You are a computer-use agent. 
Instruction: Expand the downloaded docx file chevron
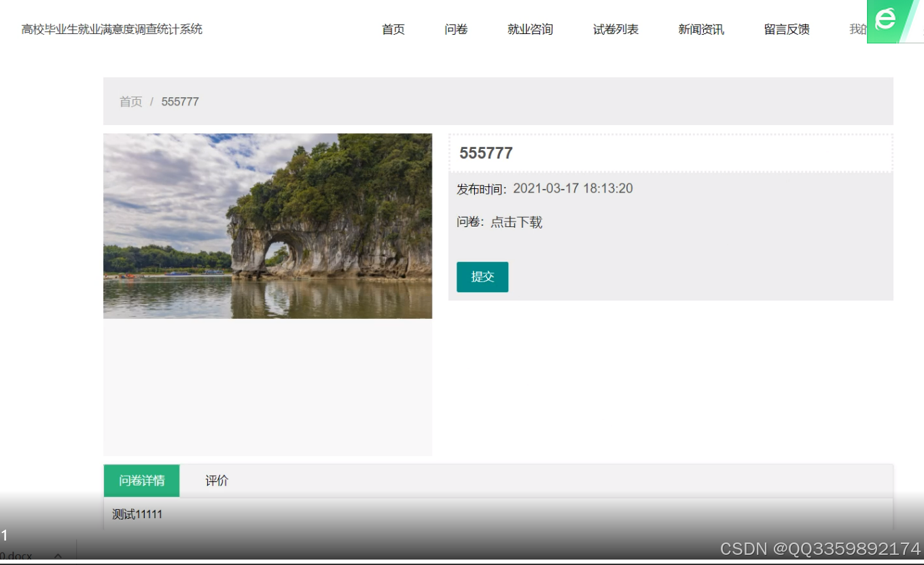[x=58, y=555]
